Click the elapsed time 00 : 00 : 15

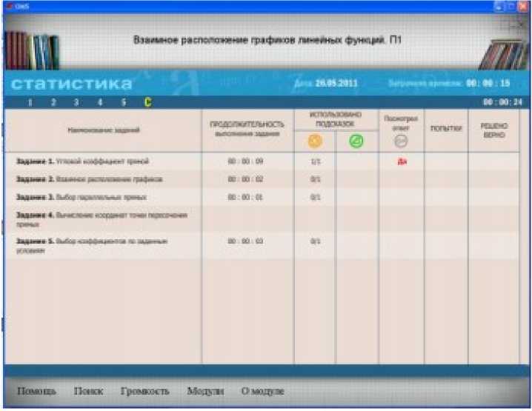click(488, 84)
